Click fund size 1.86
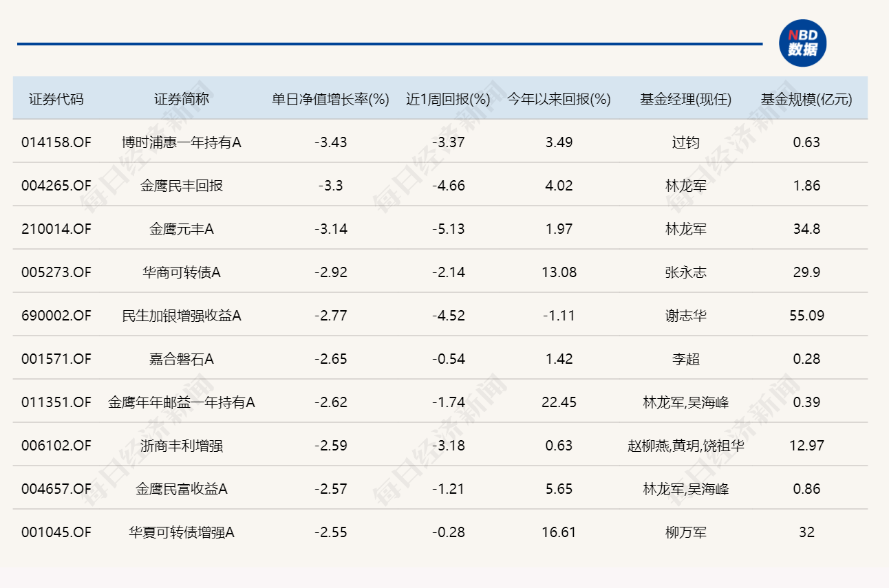889x588 pixels. pyautogui.click(x=806, y=186)
